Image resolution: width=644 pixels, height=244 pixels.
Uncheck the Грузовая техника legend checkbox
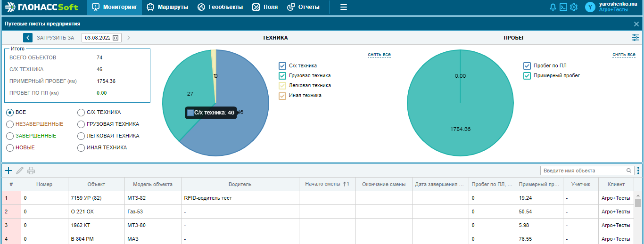coord(282,76)
